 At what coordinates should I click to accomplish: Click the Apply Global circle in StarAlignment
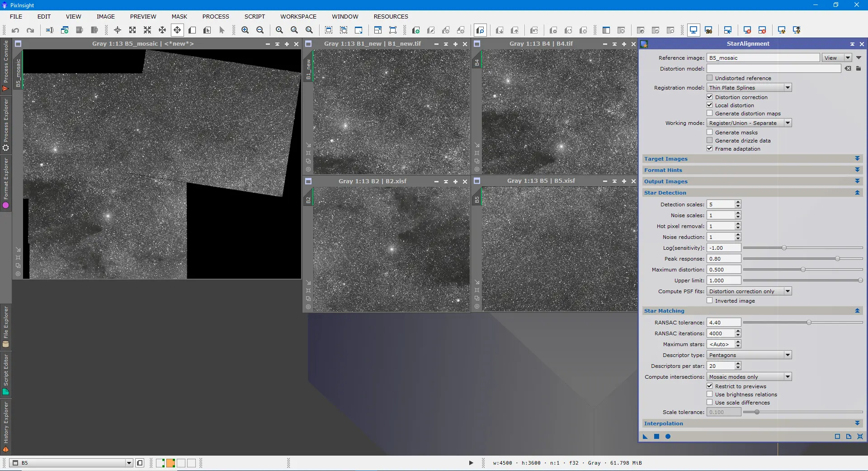point(668,437)
